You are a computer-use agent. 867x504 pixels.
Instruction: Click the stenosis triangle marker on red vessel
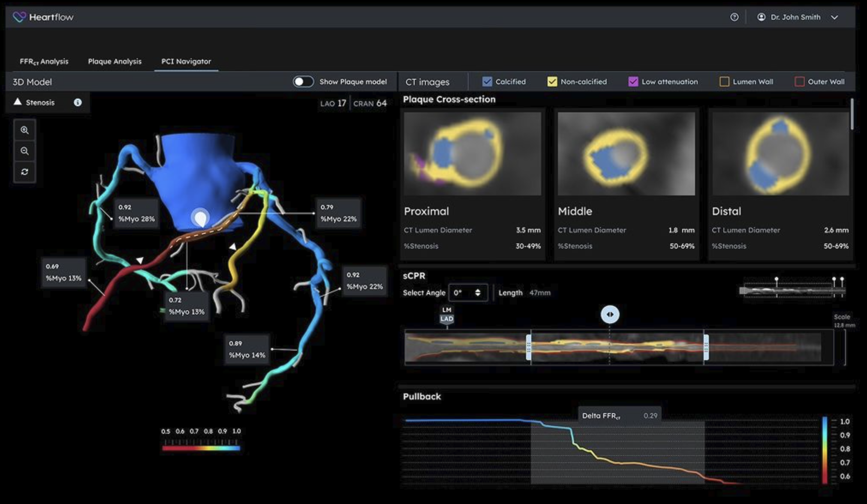(x=140, y=260)
